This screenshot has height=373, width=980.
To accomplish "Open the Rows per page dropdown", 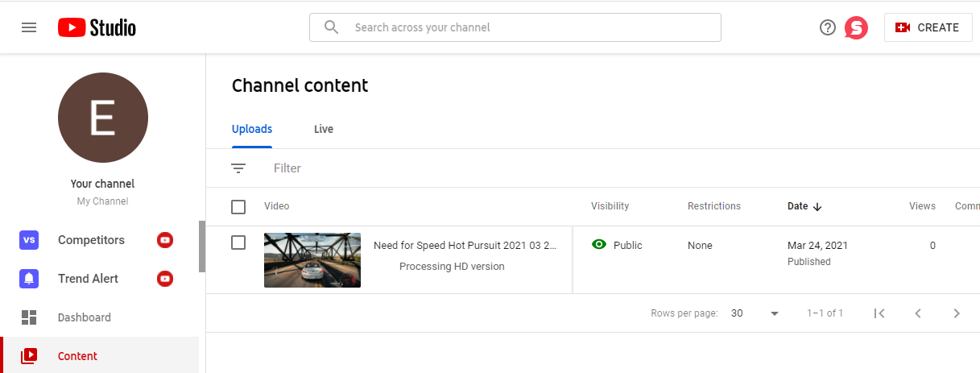I will (x=755, y=313).
